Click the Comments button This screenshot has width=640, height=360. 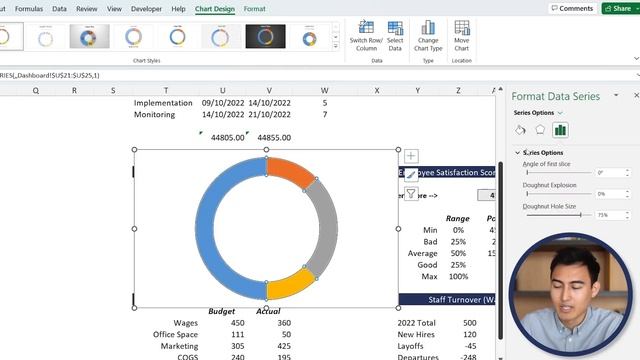pos(572,8)
